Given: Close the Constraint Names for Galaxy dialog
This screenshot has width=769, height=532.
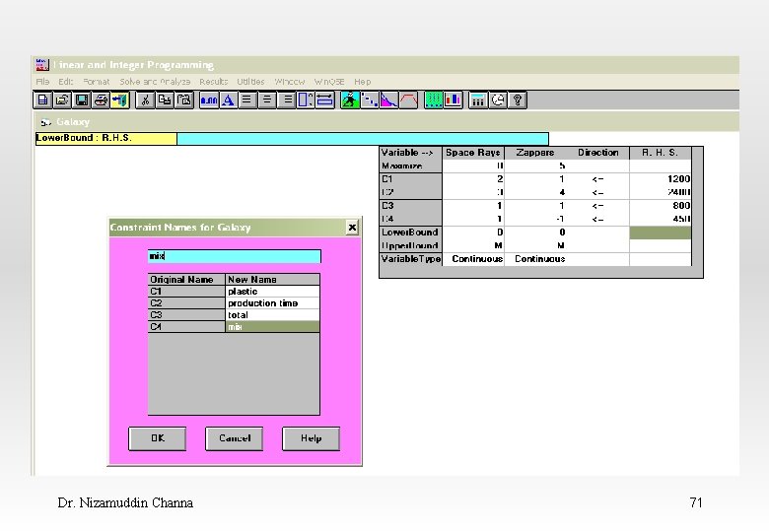Looking at the screenshot, I should (352, 228).
